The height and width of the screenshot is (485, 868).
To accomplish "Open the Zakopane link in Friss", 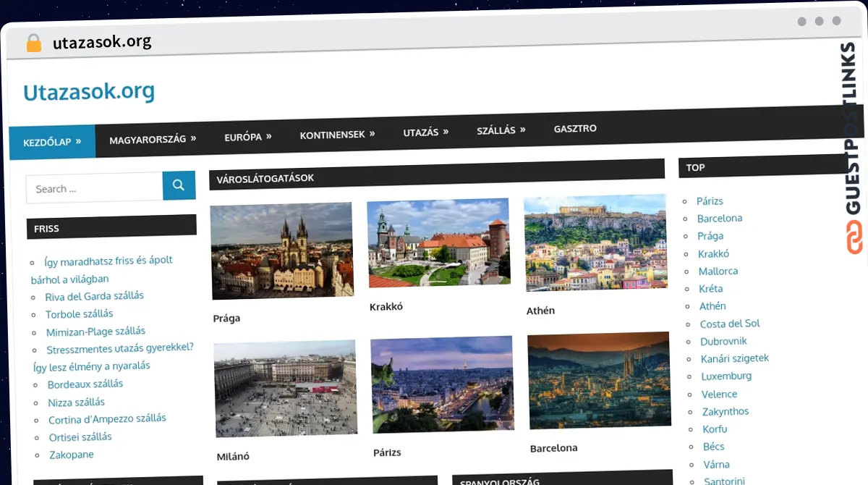I will pos(71,455).
